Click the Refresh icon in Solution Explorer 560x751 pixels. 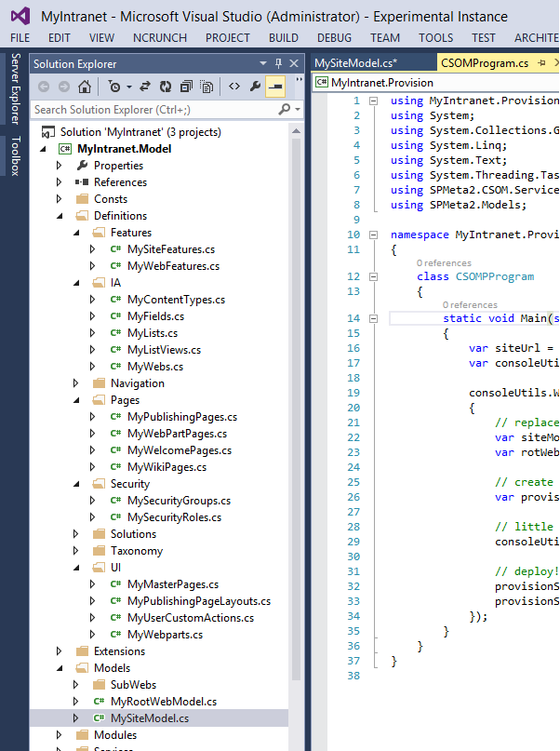(x=166, y=87)
